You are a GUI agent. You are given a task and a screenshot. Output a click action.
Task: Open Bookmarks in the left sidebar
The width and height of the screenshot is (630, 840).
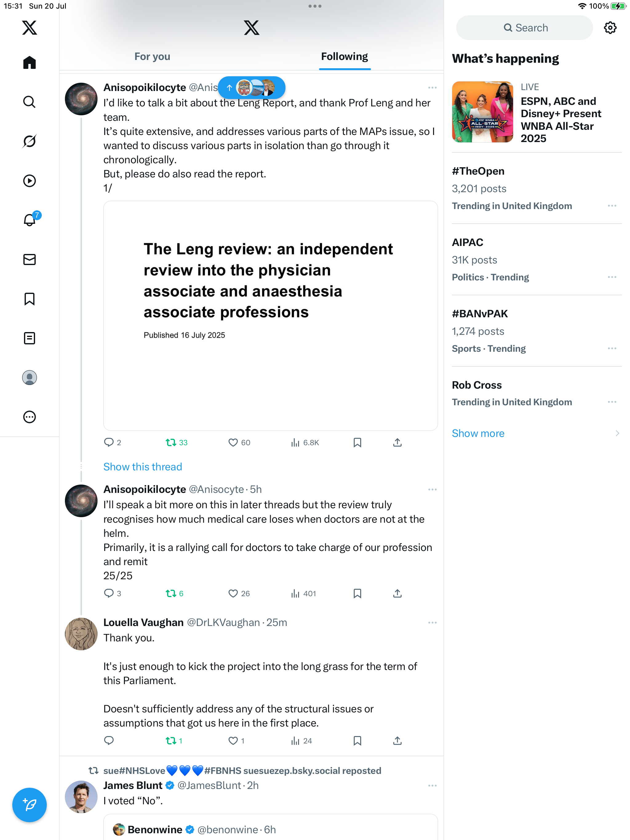coord(29,299)
